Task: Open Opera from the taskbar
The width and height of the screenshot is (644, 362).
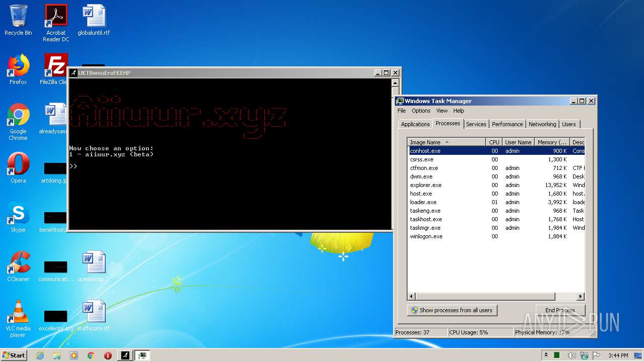Action: pos(108,355)
